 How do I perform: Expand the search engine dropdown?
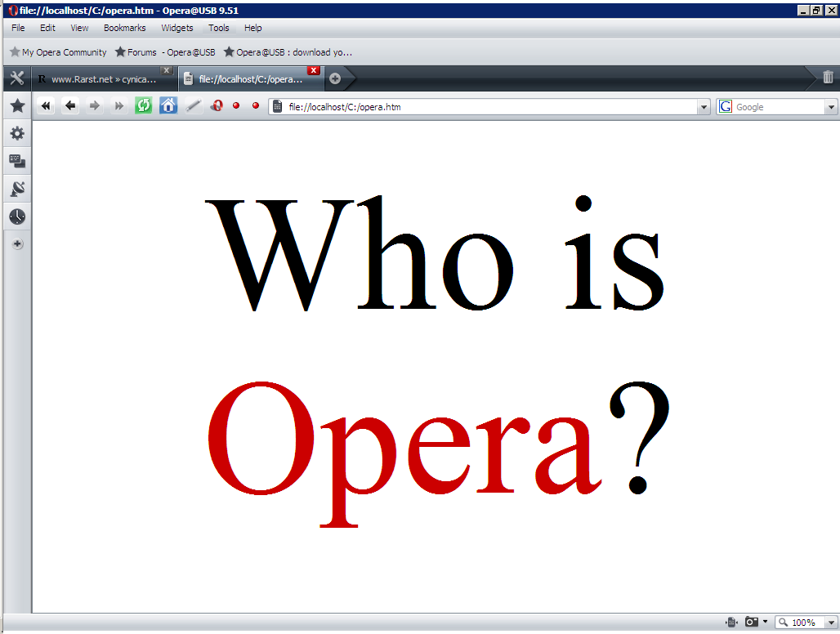pos(831,107)
